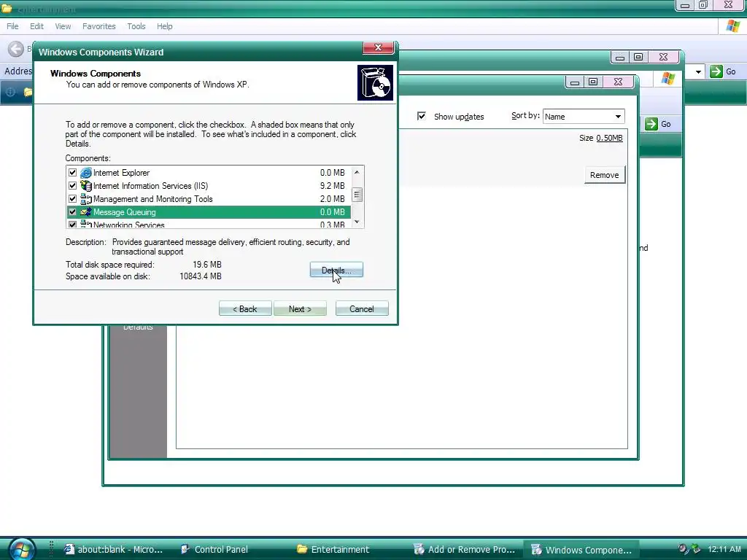Switch to Add or Remove Programs taskbar button
The image size is (747, 560).
point(464,550)
